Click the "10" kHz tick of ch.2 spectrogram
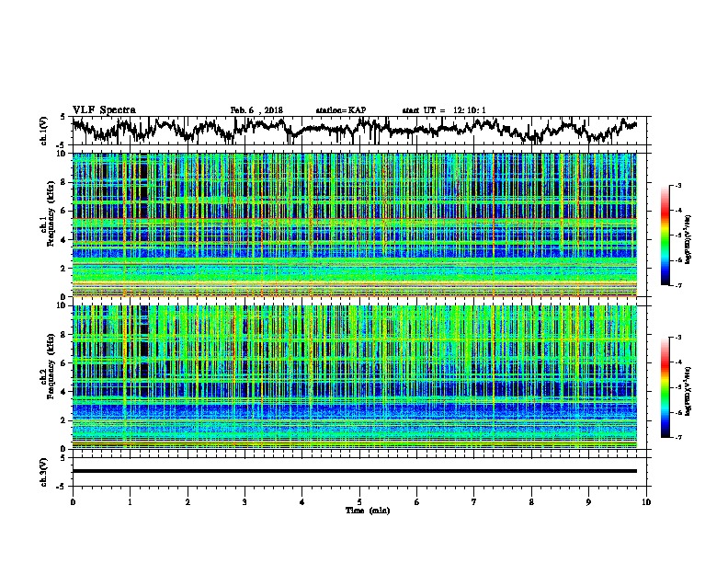Image resolution: width=728 pixels, height=563 pixels. click(63, 305)
